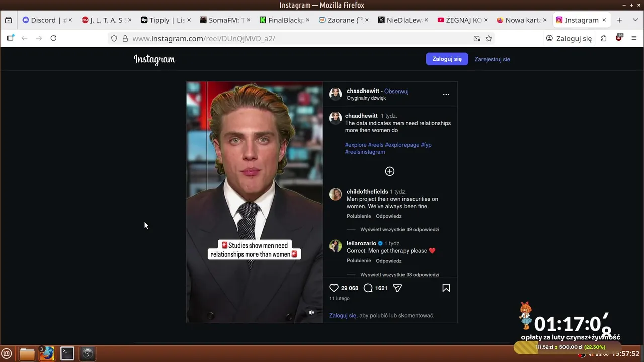This screenshot has height=362, width=644.
Task: Open the Firefox hamburger application menu
Action: [x=634, y=38]
